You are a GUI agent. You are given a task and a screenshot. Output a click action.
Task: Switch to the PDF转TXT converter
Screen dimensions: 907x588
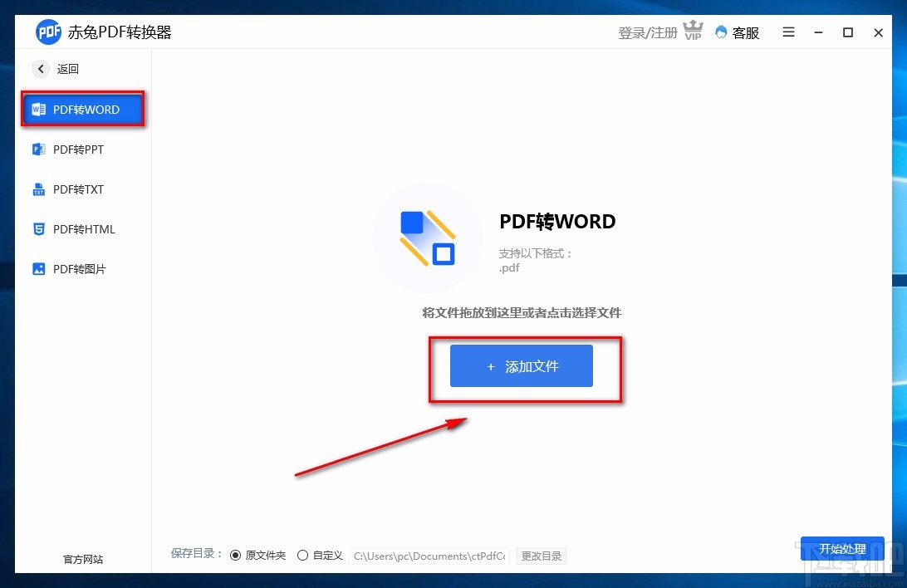78,189
